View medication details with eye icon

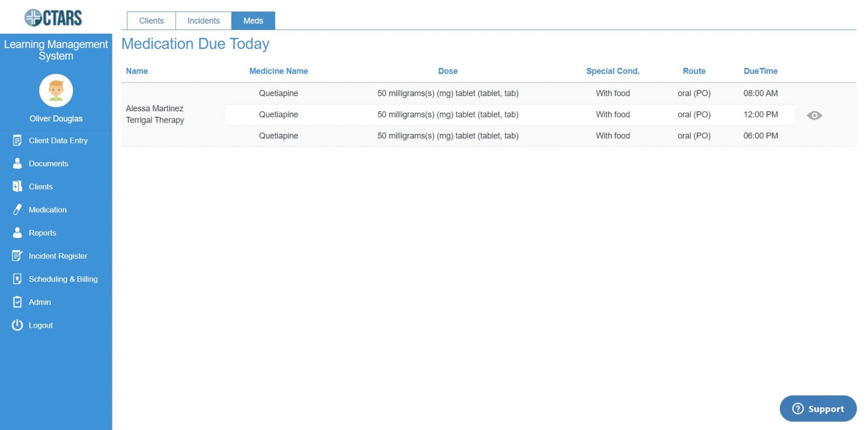814,115
